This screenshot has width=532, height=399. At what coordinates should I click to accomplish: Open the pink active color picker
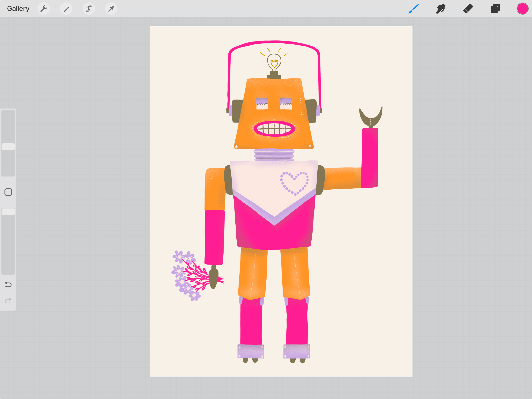point(522,9)
